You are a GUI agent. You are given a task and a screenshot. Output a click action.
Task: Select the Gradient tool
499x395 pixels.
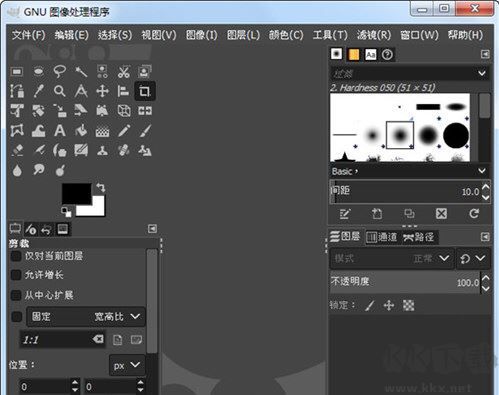(102, 131)
